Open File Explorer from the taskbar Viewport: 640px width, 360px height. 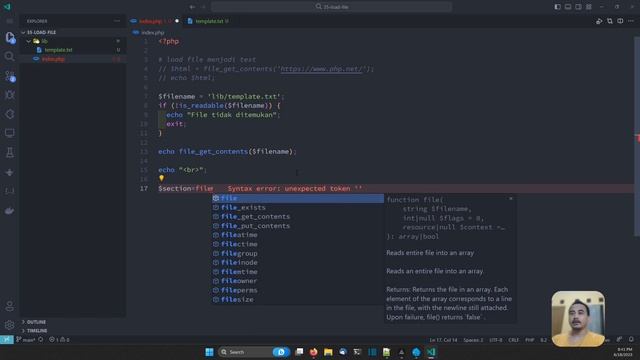(328, 352)
